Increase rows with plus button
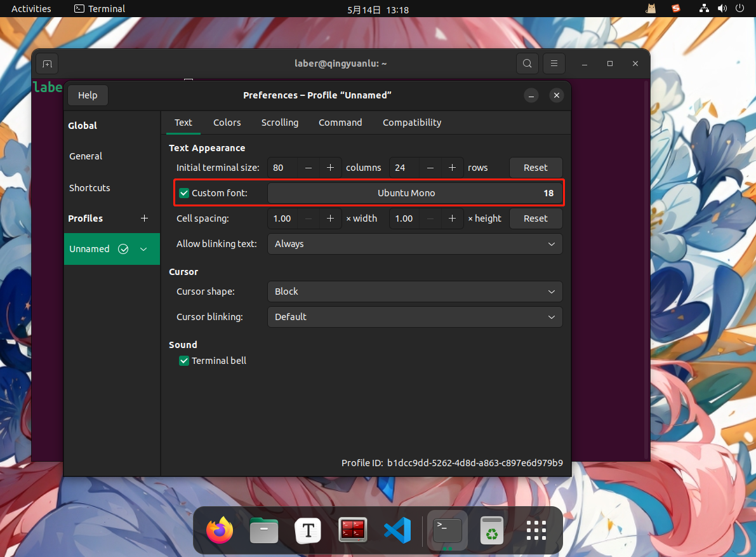756x557 pixels. [452, 168]
